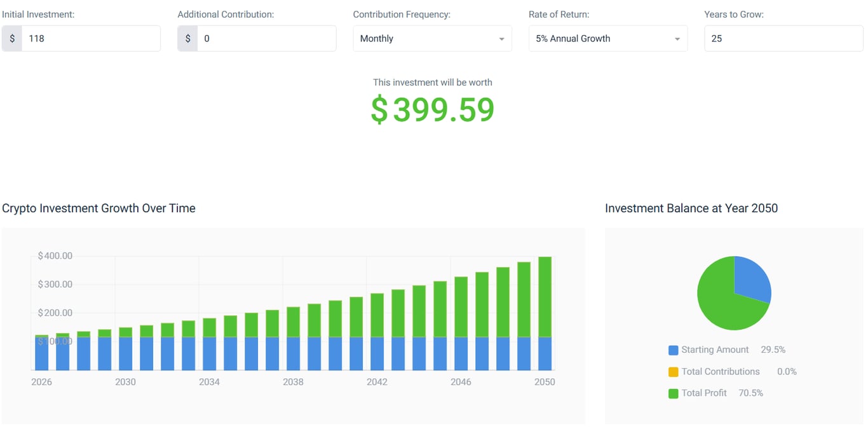
Task: Click the $399.59 projected worth figure
Action: 433,109
